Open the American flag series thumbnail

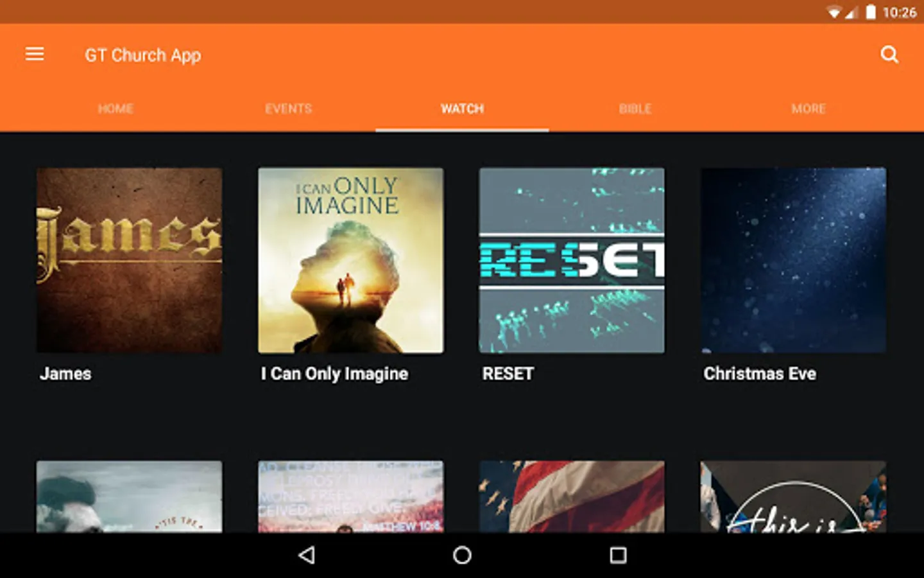pos(572,496)
